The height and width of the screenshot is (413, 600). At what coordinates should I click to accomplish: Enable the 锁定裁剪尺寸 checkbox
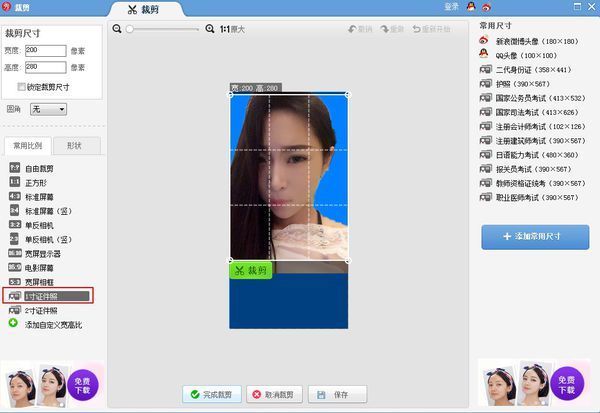[22, 87]
